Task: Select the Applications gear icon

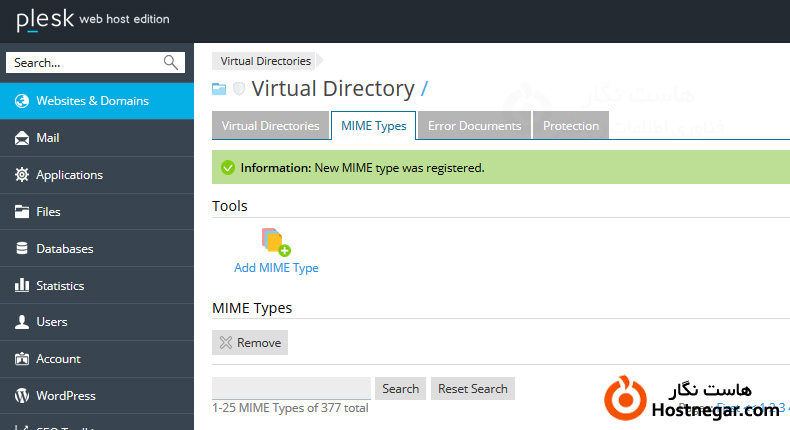Action: click(21, 175)
